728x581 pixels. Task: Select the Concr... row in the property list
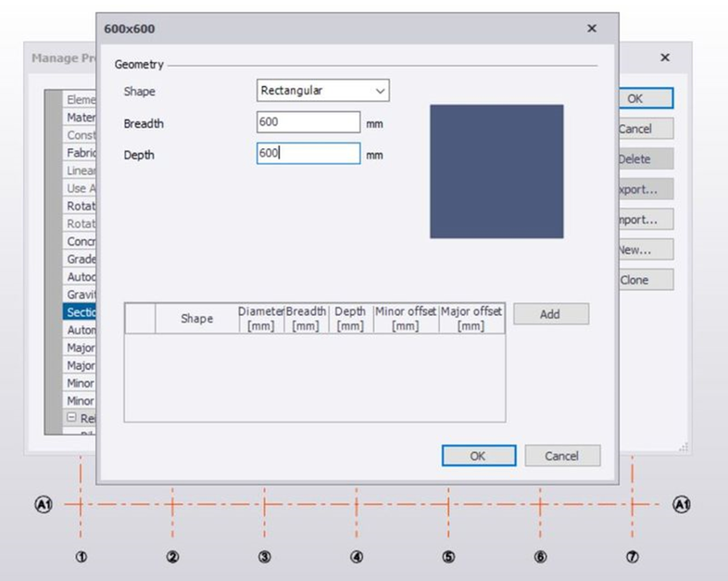(80, 242)
